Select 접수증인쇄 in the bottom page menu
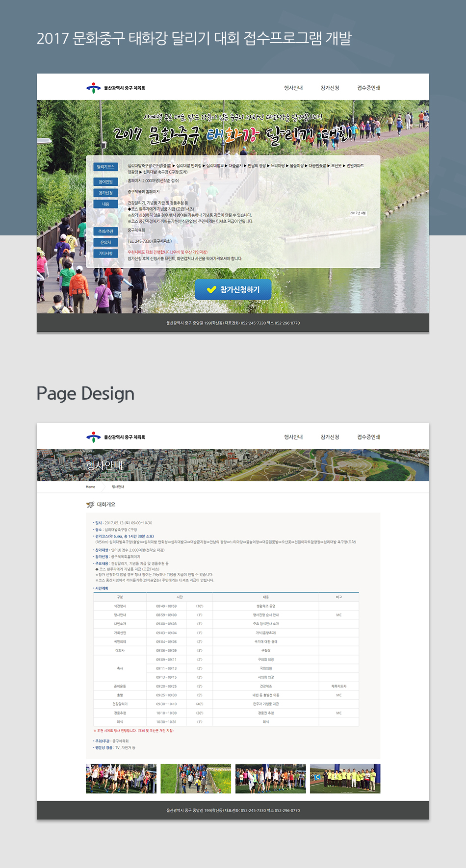 368,437
